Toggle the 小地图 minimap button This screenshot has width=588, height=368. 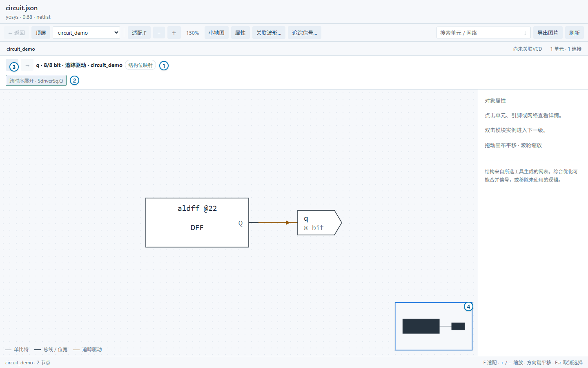(216, 33)
